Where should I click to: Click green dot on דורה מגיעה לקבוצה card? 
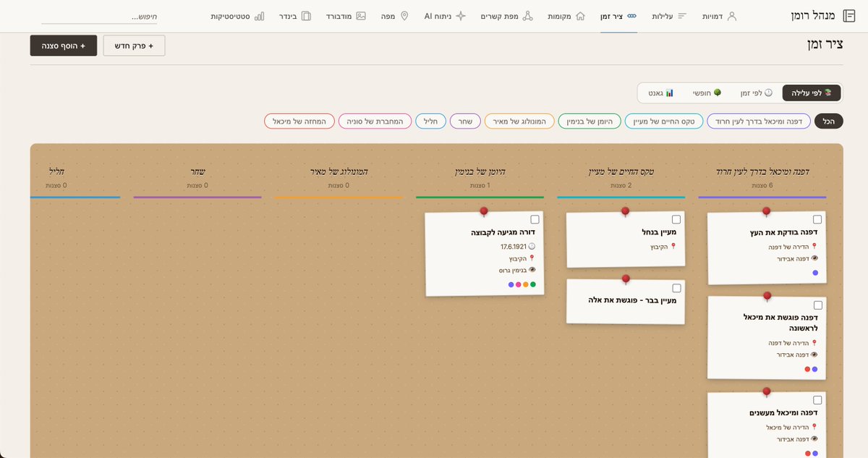pyautogui.click(x=533, y=284)
